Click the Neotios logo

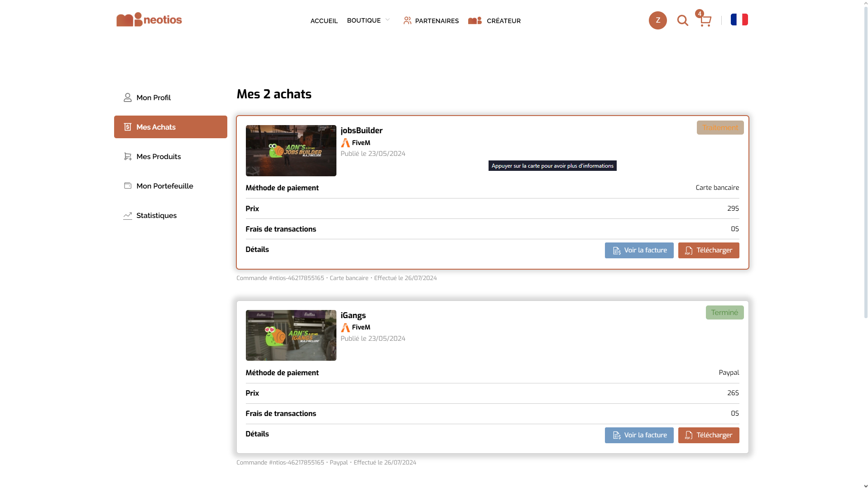pyautogui.click(x=149, y=19)
